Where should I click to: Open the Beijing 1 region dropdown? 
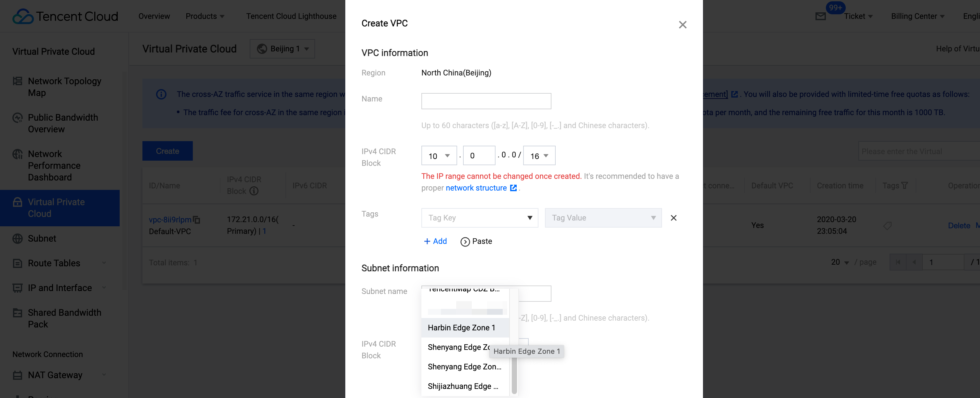(x=282, y=49)
